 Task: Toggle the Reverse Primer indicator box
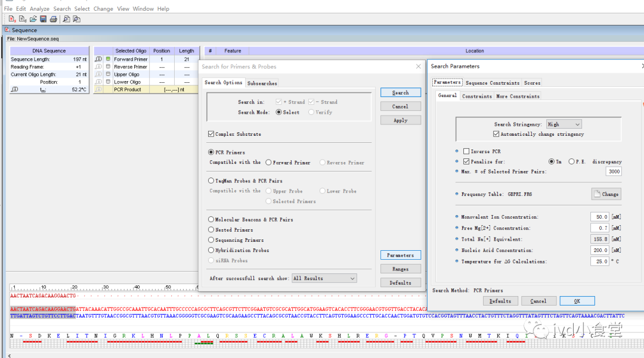108,67
